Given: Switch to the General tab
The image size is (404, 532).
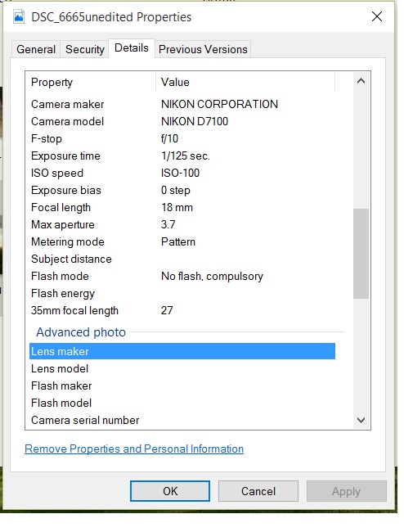Looking at the screenshot, I should pyautogui.click(x=36, y=49).
